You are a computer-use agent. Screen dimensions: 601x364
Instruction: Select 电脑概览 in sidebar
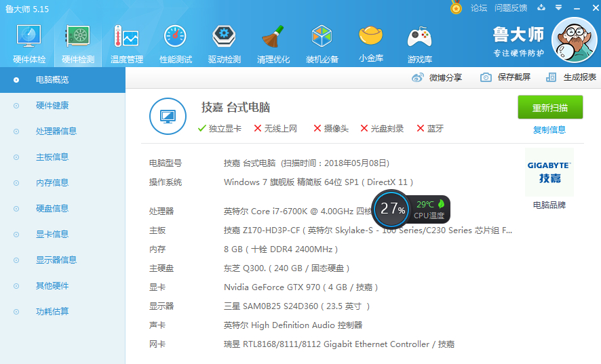pos(62,80)
